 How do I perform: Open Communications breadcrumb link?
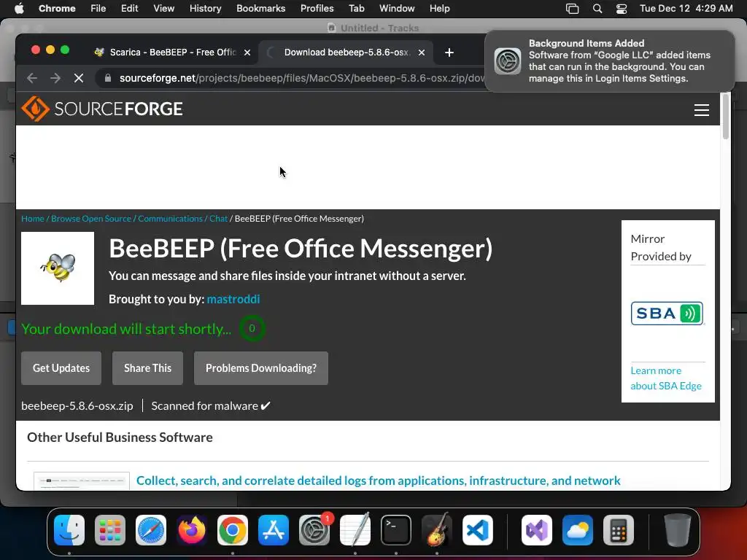[x=170, y=219]
